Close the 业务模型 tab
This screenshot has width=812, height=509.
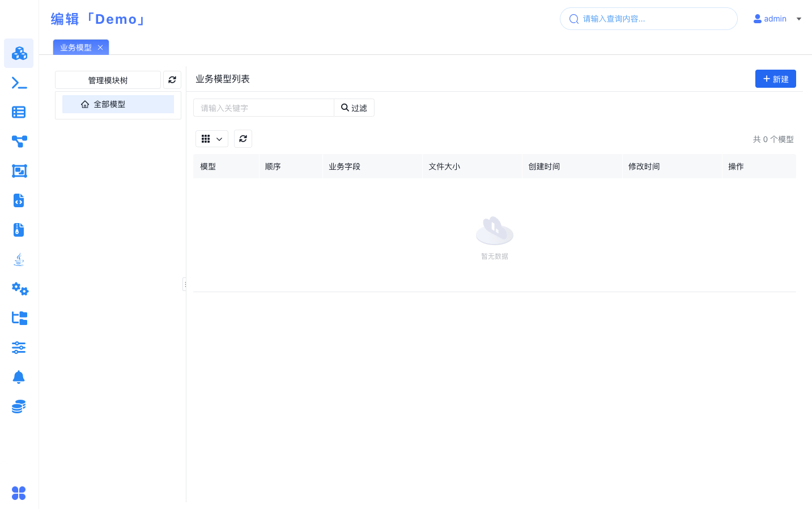pyautogui.click(x=100, y=48)
